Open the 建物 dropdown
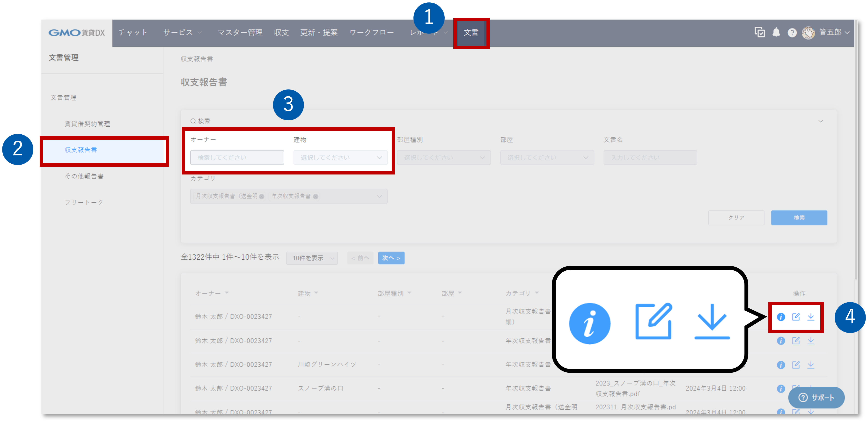 pyautogui.click(x=340, y=158)
